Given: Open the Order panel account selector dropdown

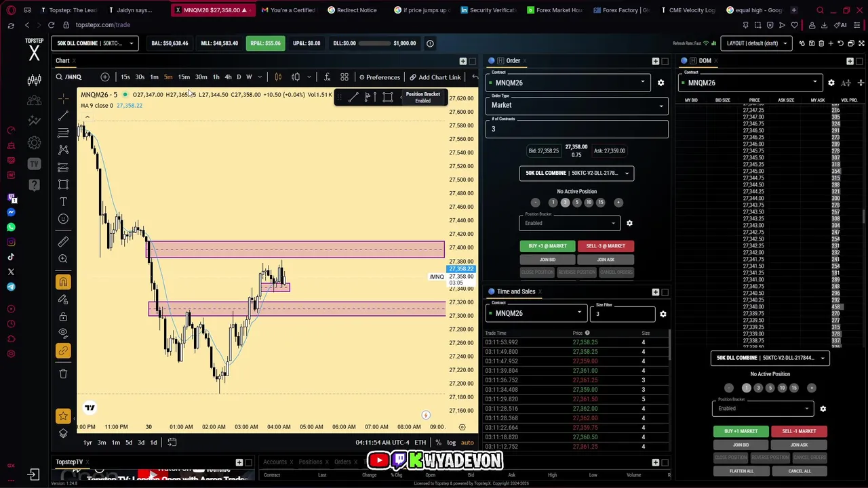Looking at the screenshot, I should click(x=576, y=173).
